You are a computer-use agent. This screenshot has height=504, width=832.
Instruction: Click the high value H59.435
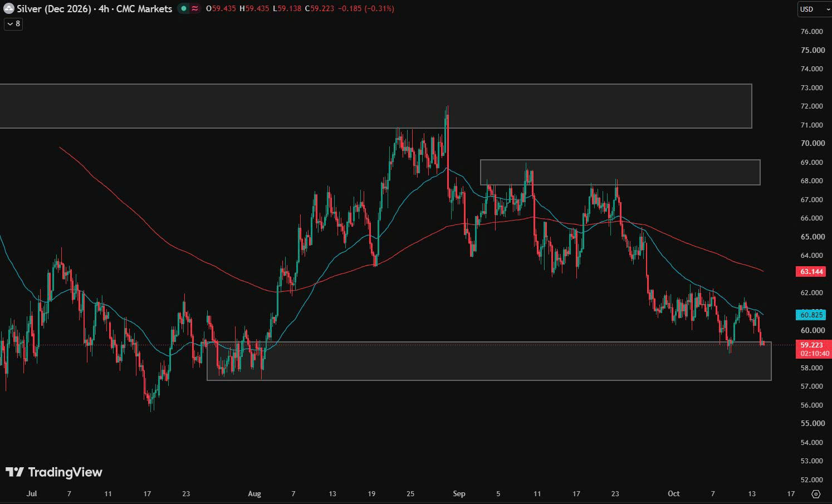[x=254, y=8]
